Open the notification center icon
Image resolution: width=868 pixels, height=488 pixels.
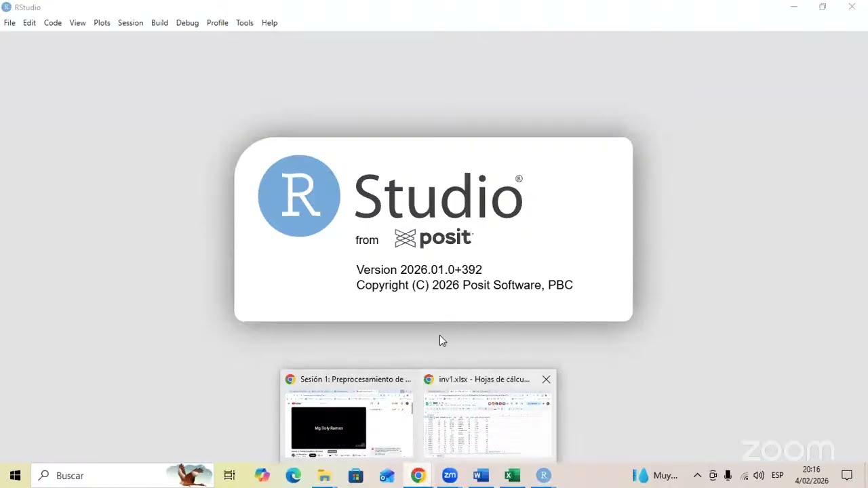coord(847,475)
